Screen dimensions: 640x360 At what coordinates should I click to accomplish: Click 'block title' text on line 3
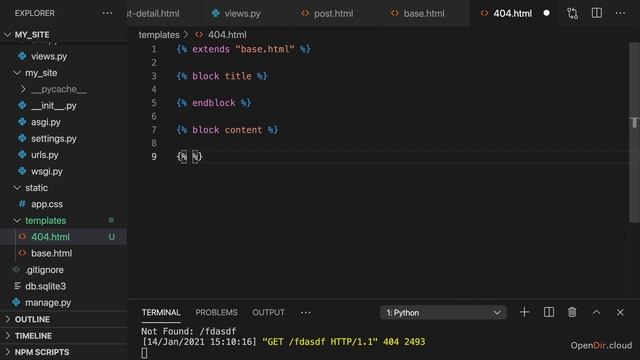click(222, 76)
